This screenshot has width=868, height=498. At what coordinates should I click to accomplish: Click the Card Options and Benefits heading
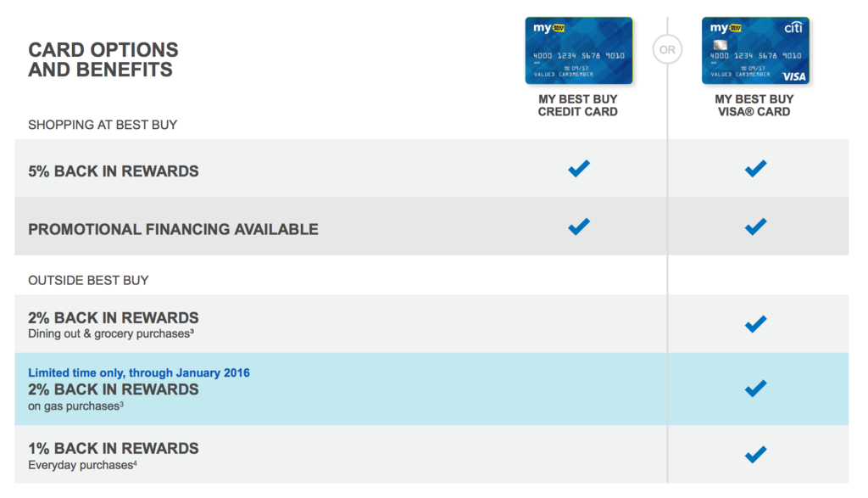pyautogui.click(x=103, y=59)
